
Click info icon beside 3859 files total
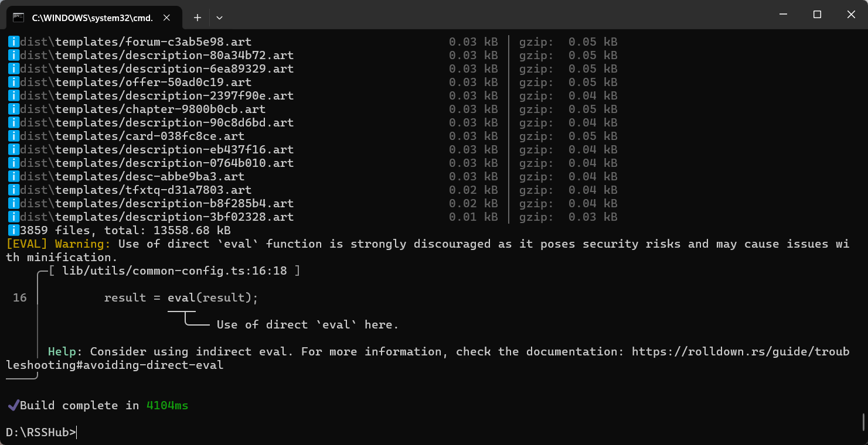(13, 231)
